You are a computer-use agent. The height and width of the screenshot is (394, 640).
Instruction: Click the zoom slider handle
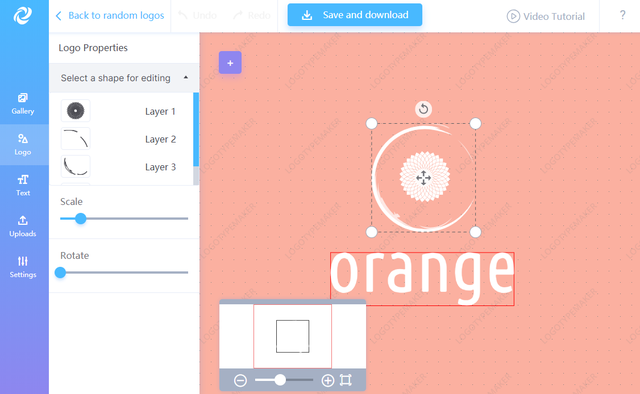tap(280, 380)
